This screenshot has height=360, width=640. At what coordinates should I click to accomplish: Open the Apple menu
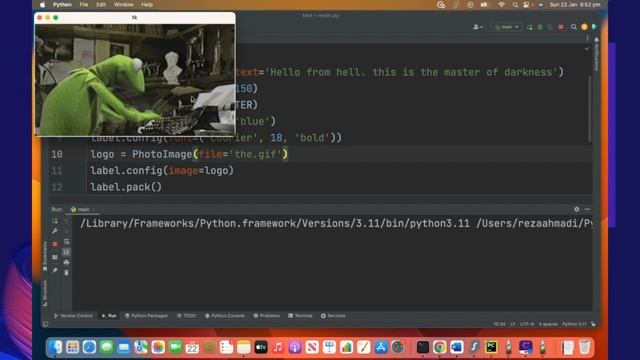pyautogui.click(x=42, y=4)
